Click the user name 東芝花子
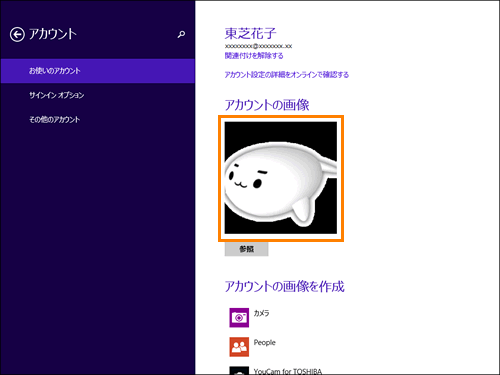Screen dimensions: 500x375 250,33
